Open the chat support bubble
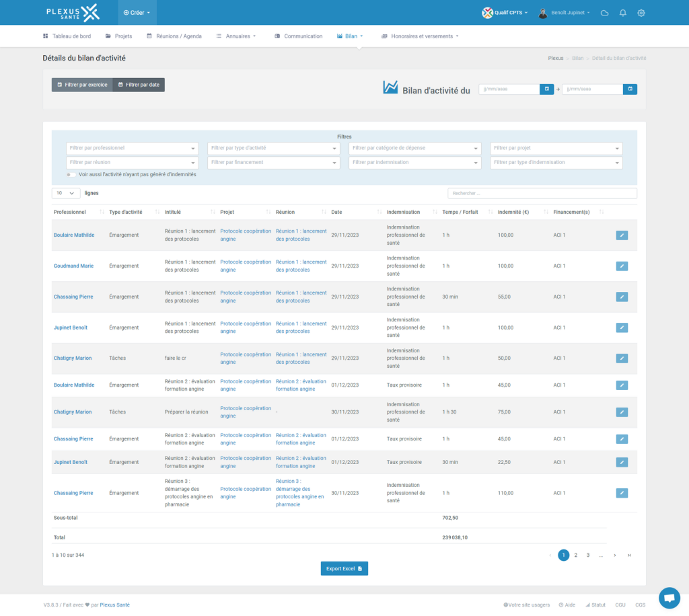 pos(669,597)
